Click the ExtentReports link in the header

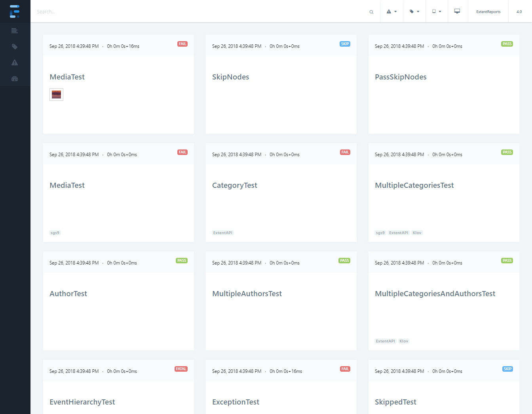pos(488,12)
